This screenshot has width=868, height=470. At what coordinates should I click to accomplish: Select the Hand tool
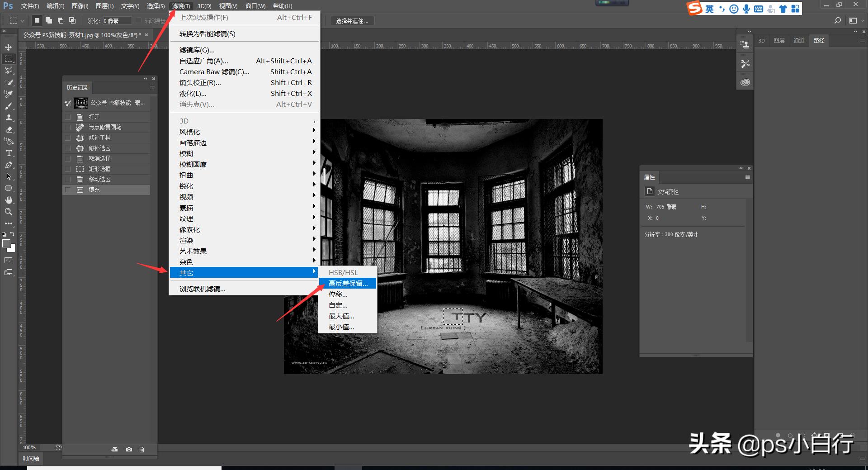pos(9,200)
